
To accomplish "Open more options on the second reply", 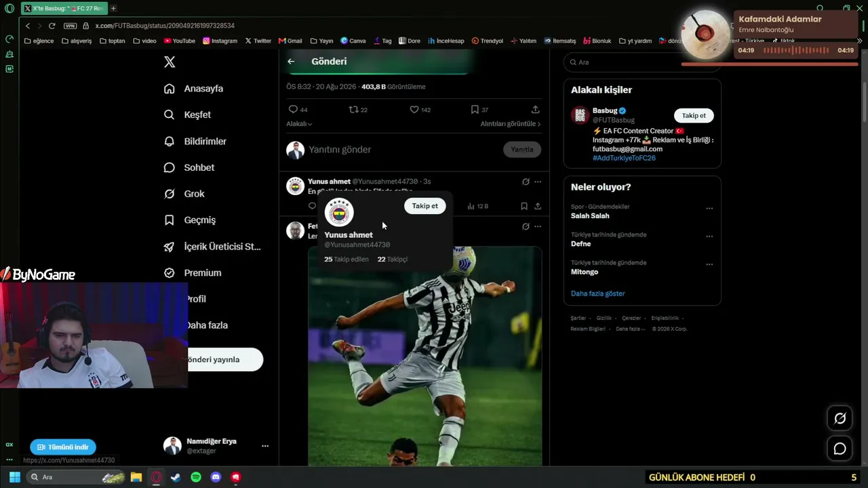I will (x=538, y=226).
